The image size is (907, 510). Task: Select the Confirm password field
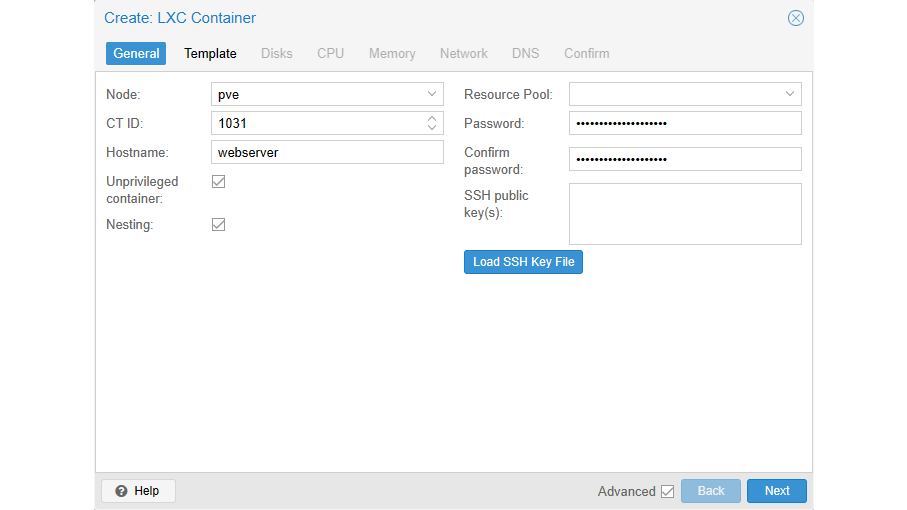(685, 160)
